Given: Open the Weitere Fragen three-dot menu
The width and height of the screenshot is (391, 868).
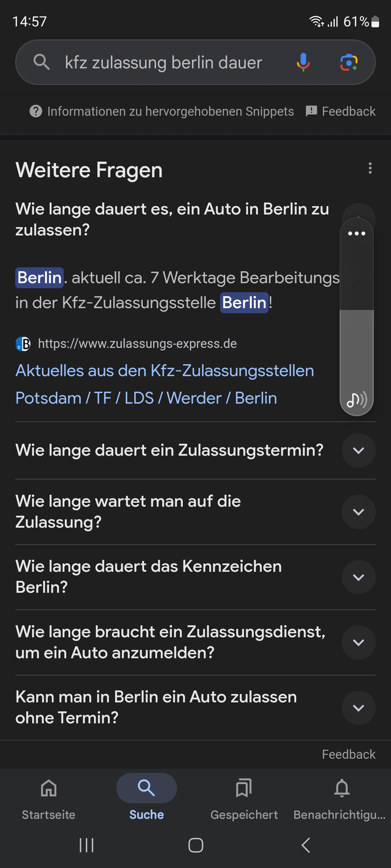Looking at the screenshot, I should point(370,168).
